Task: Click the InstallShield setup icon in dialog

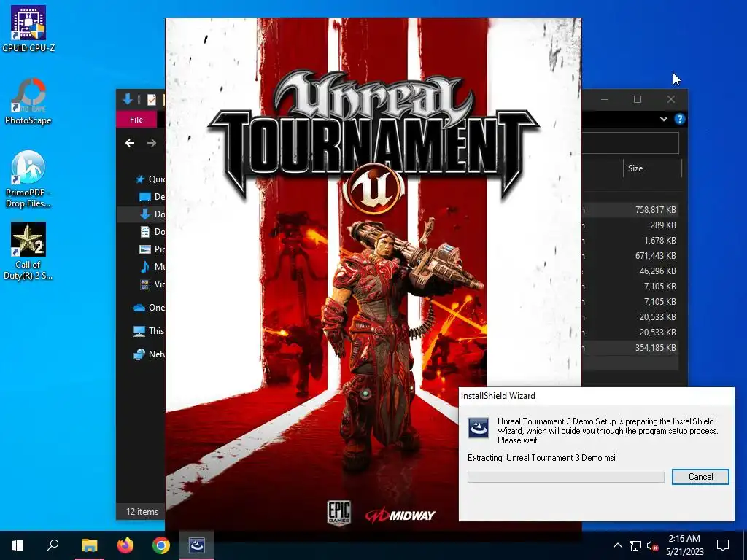Action: click(x=479, y=427)
